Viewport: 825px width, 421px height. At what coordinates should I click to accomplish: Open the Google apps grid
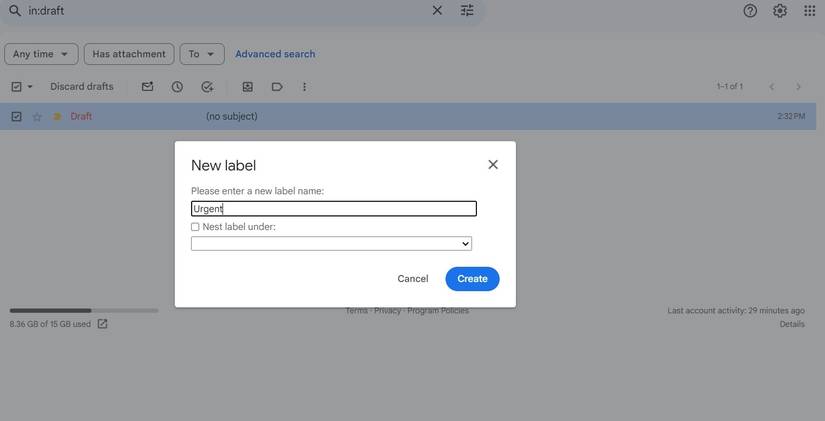coord(810,11)
